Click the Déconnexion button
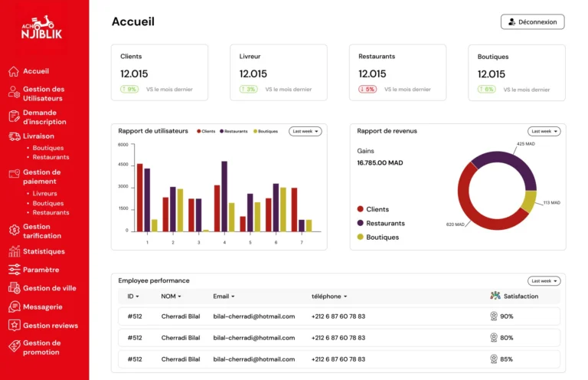Image resolution: width=588 pixels, height=380 pixels. [533, 21]
